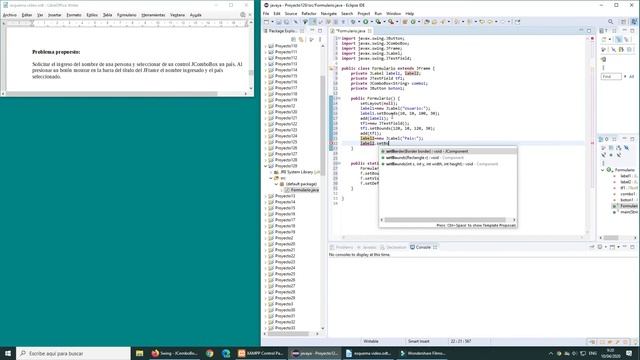Viewport: 640px width, 360px height.
Task: Open the File menu in Eclipse
Action: pos(266,13)
